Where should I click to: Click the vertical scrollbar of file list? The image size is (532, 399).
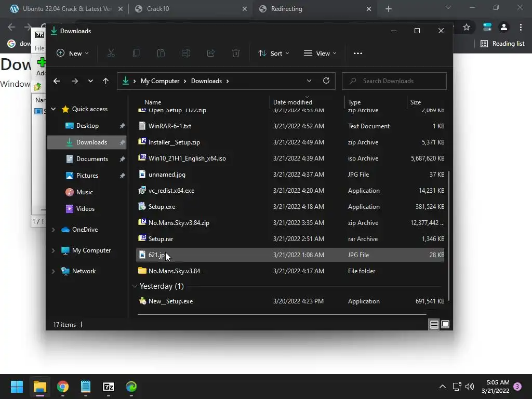click(449, 236)
